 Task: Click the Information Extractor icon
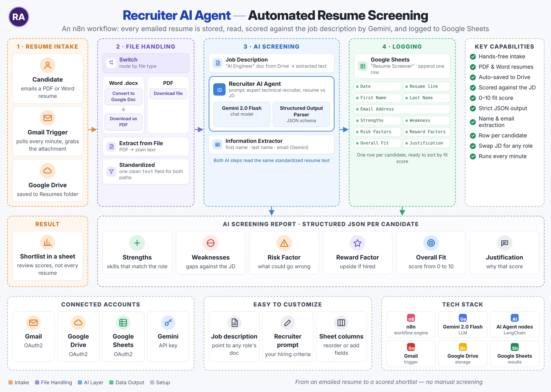[x=218, y=144]
